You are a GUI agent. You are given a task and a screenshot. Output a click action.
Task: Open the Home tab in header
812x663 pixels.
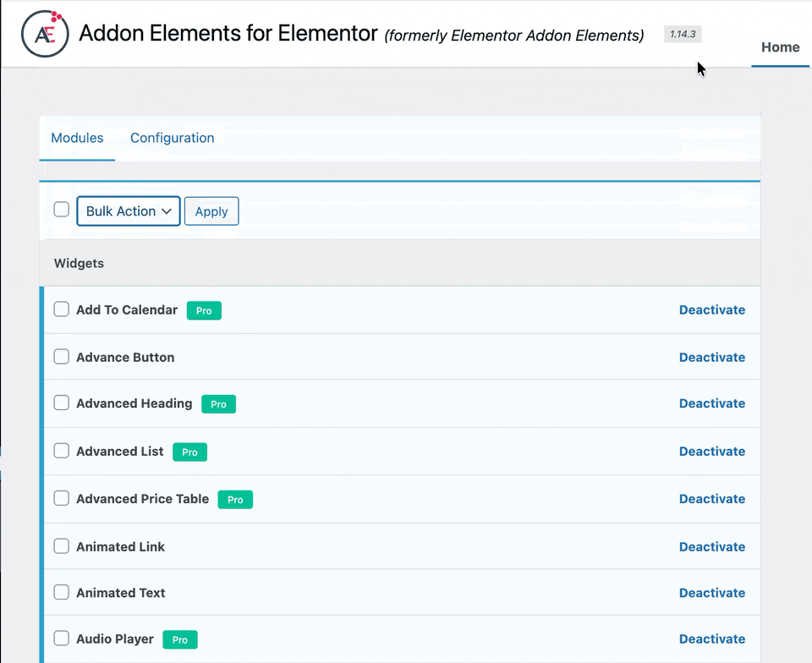[x=780, y=47]
